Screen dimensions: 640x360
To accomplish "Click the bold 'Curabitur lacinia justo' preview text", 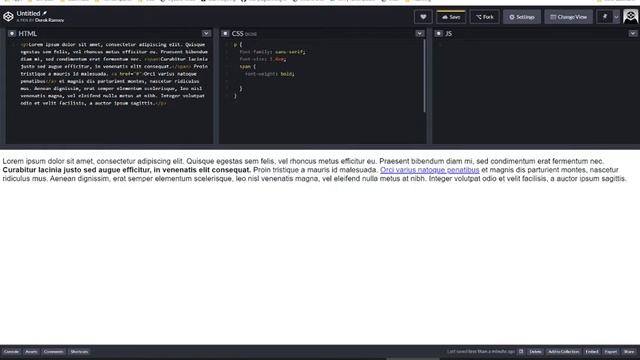I will click(x=41, y=170).
